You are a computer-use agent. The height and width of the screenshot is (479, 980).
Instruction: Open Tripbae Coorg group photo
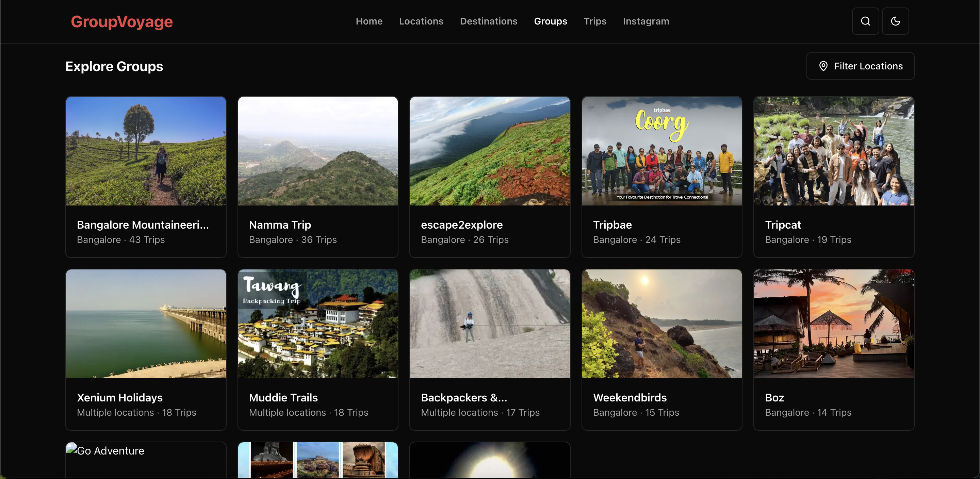661,151
